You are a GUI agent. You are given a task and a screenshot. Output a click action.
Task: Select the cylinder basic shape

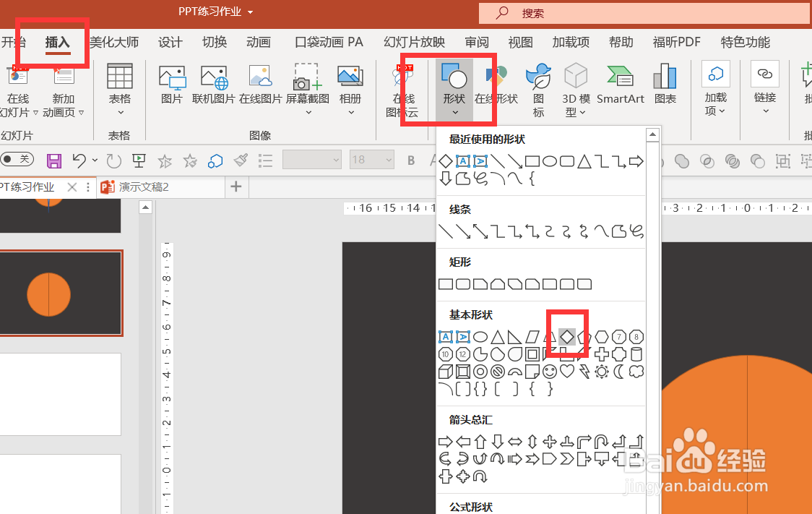636,354
